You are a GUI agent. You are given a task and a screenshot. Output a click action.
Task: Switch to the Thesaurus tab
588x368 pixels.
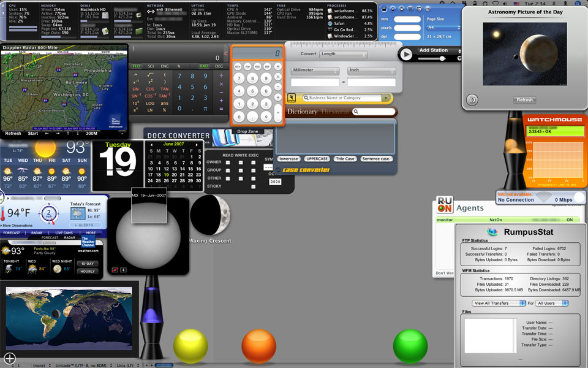tap(334, 112)
